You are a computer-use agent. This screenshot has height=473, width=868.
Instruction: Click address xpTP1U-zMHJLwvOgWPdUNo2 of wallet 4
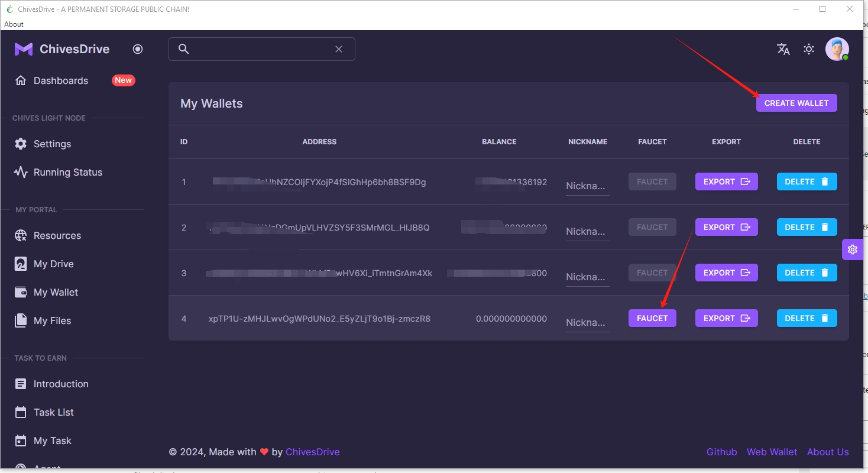[319, 319]
